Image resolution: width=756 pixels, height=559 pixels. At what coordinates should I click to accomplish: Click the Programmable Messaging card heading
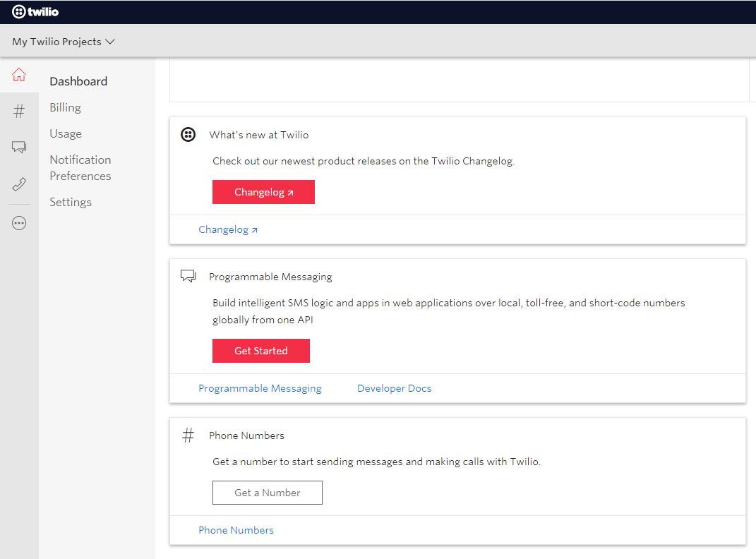pos(270,277)
